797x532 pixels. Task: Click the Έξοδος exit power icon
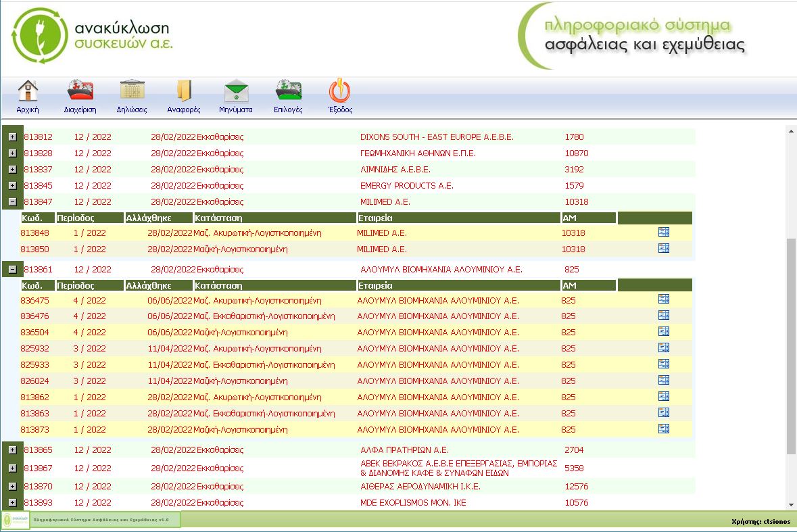pos(339,91)
